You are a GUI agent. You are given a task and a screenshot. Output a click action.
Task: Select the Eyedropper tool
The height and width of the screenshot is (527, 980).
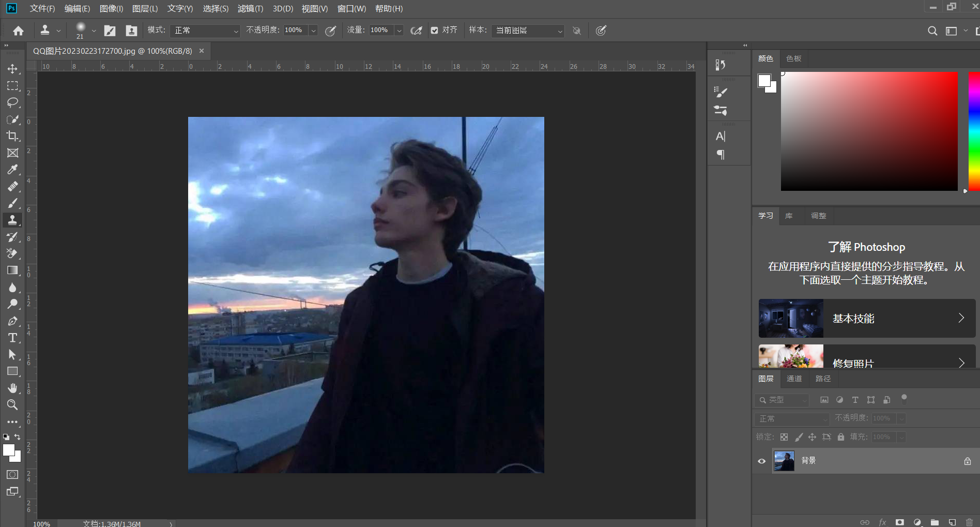(12, 170)
